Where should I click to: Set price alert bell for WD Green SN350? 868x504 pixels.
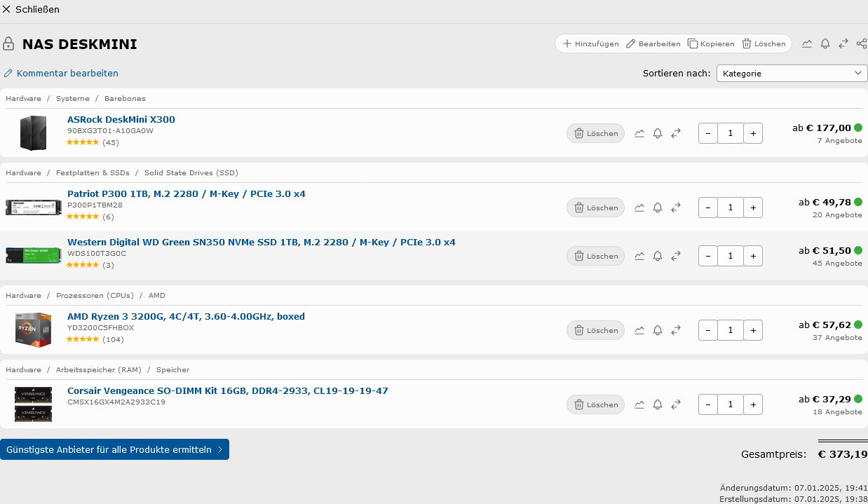658,256
